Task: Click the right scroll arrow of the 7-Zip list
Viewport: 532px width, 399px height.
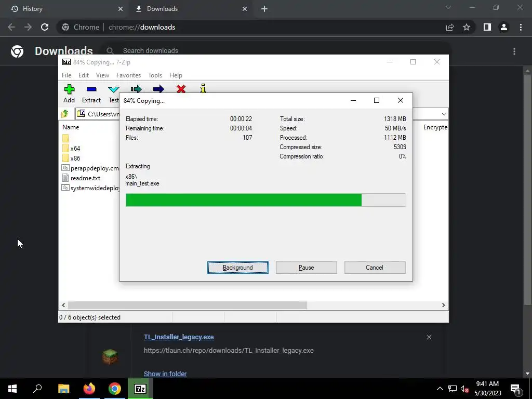Action: pyautogui.click(x=443, y=305)
